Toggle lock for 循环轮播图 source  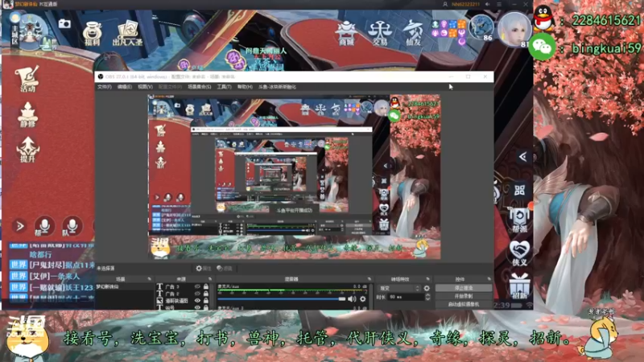pos(206,300)
